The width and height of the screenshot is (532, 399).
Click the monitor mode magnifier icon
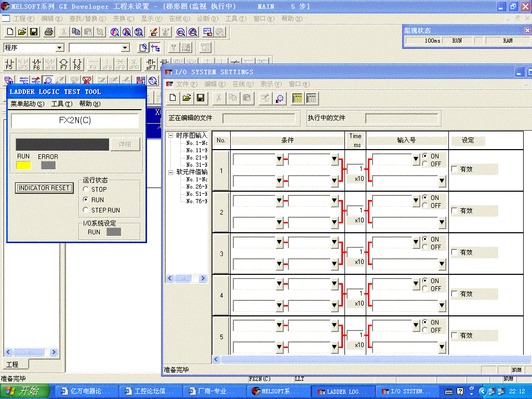(48, 81)
